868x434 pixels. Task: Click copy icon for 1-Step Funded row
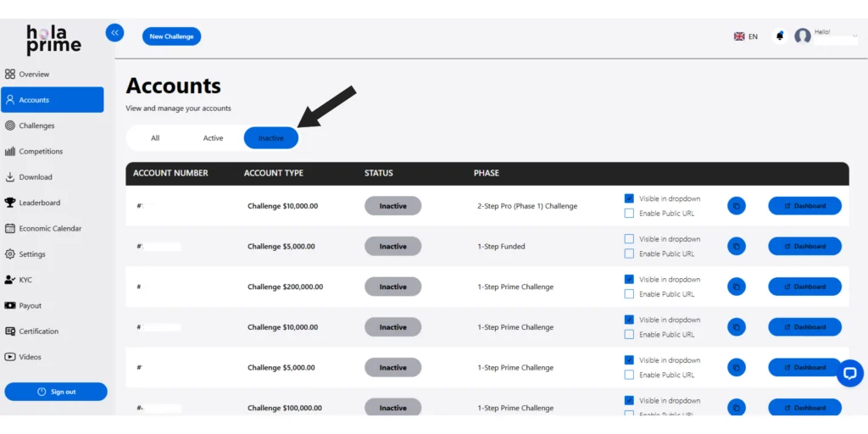(x=736, y=247)
